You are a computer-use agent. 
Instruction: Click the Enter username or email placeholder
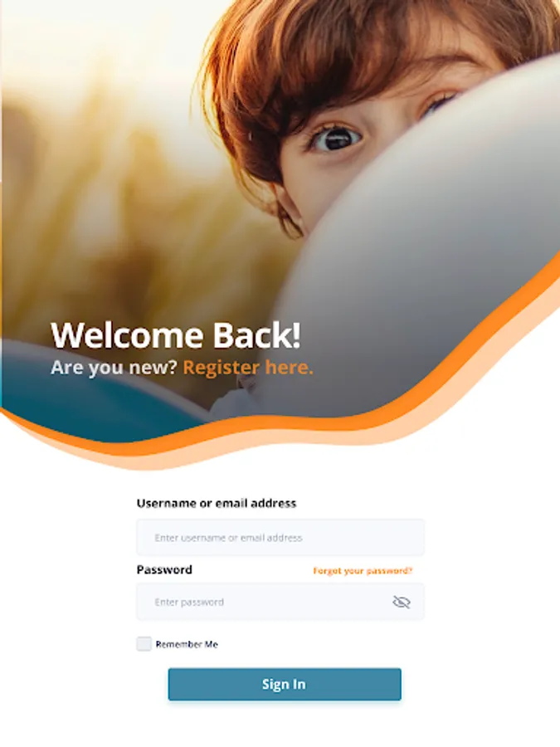229,538
